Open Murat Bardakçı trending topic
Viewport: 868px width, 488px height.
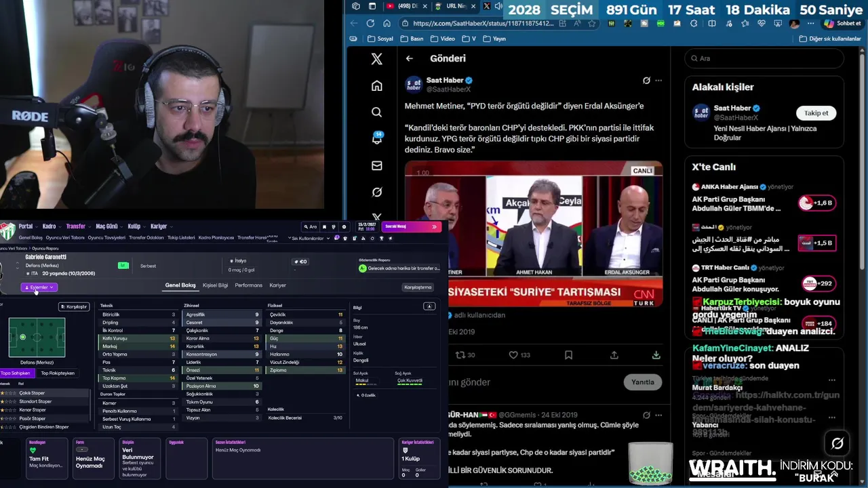coord(717,388)
